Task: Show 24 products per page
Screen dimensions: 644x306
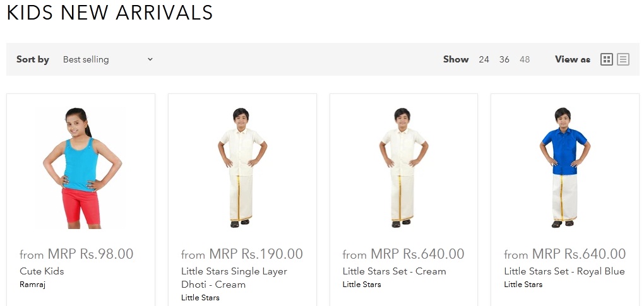Action: (x=484, y=59)
